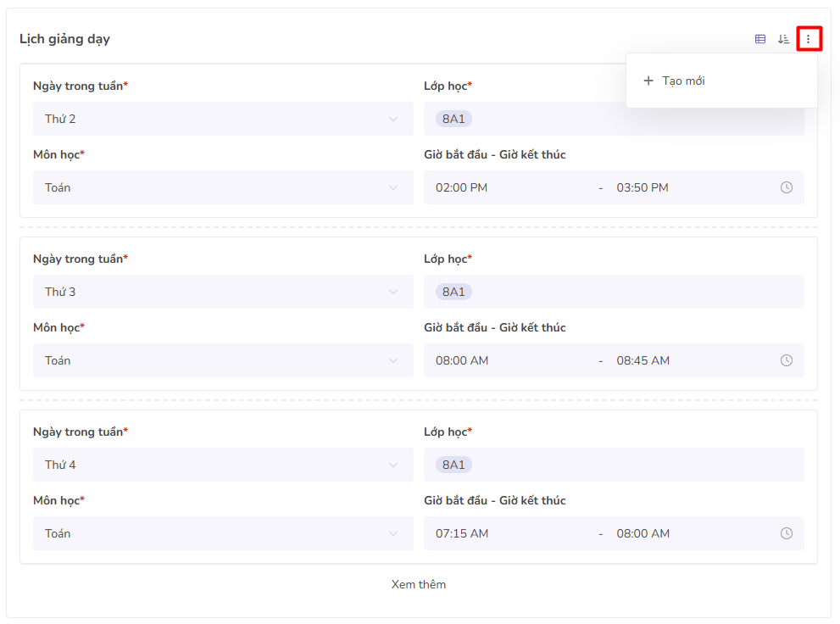Screen dimensions: 840x624
Task: Click the clock icon in Thứ 3 time row
Action: click(x=787, y=360)
